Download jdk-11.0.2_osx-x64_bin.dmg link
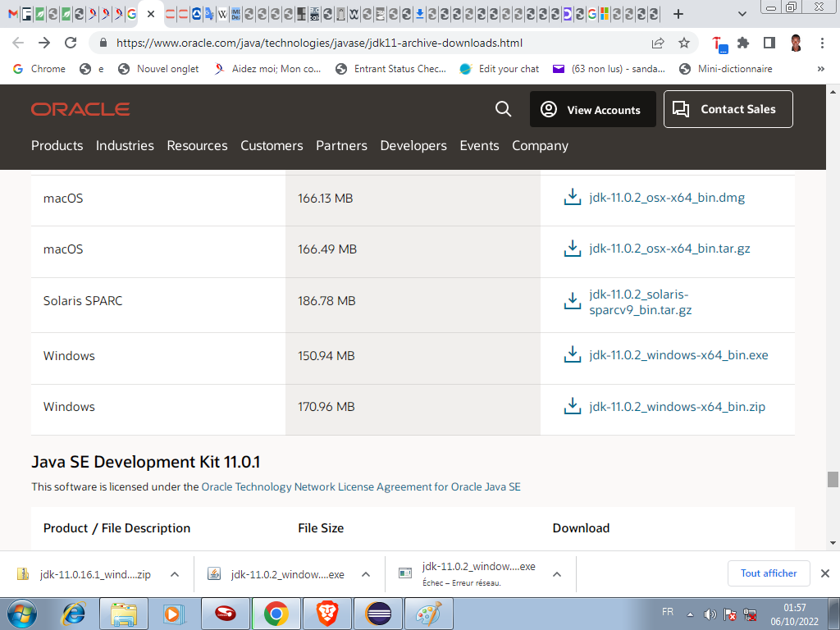 point(667,198)
